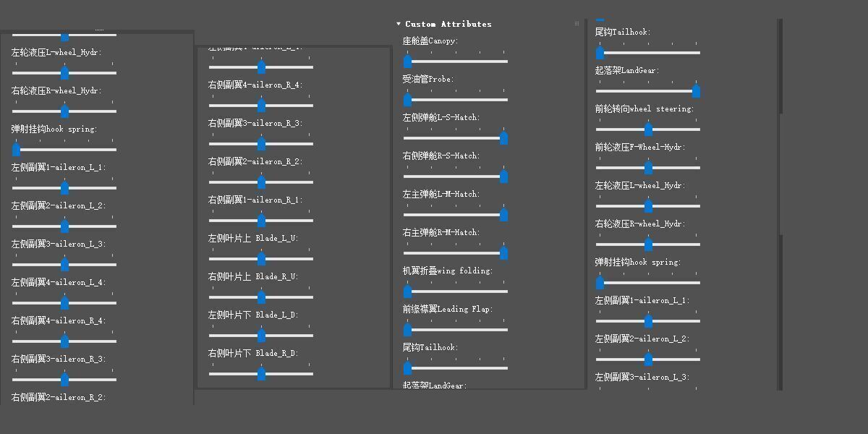Click the 左主弹舱L-M-Hatch slider handle

(503, 215)
